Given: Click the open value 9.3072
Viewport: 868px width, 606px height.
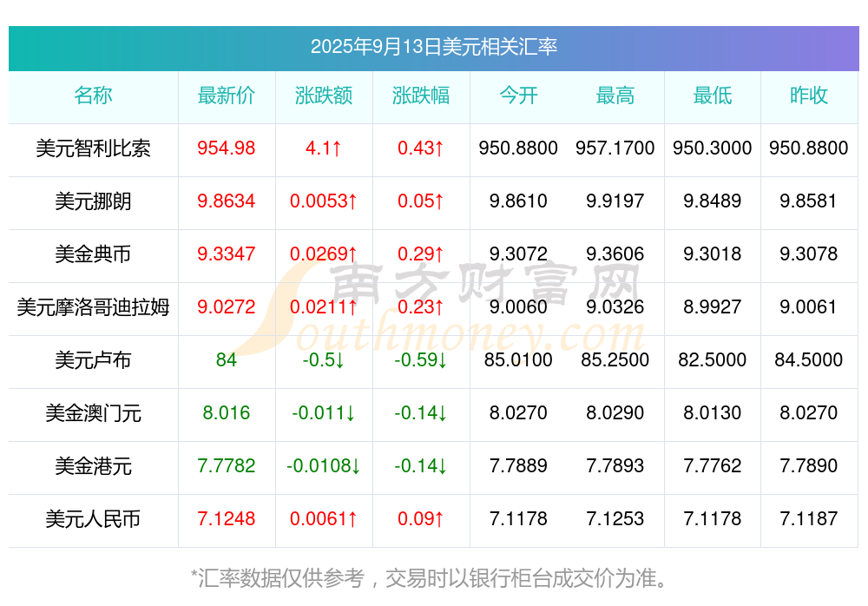Looking at the screenshot, I should (518, 254).
